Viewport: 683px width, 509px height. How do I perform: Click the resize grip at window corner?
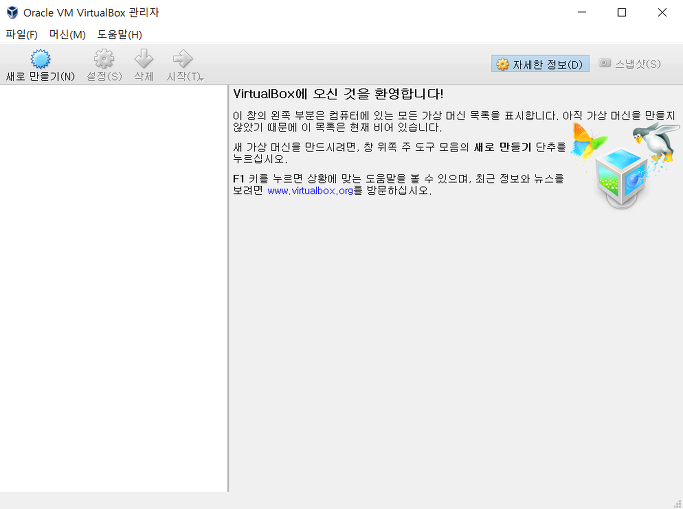click(x=677, y=504)
